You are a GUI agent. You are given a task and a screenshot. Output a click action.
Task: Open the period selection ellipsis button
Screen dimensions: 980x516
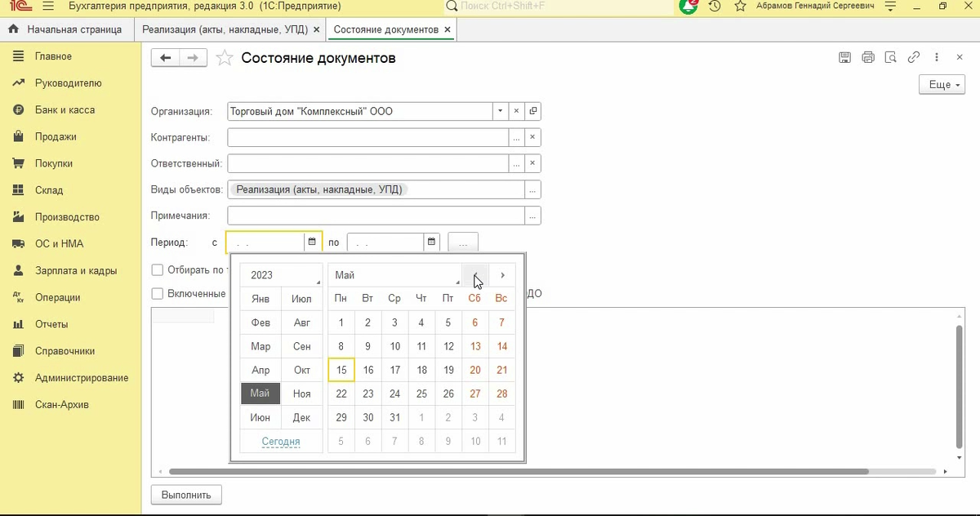[463, 243]
